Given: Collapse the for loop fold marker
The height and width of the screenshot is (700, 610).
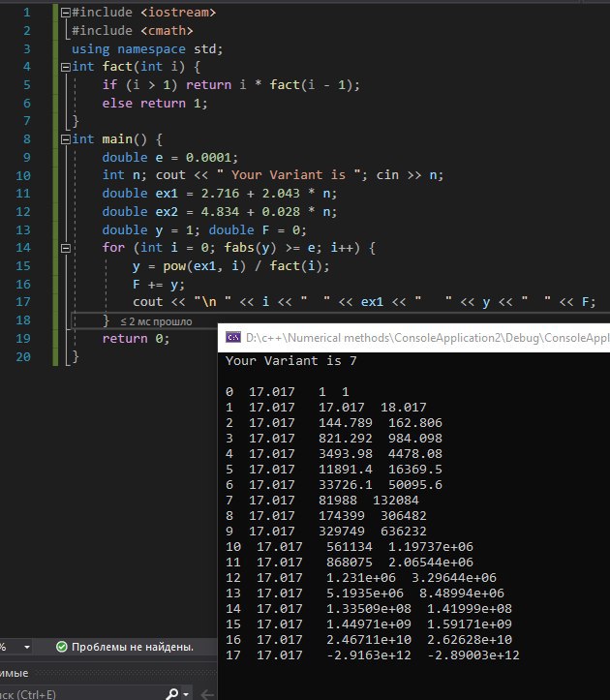Looking at the screenshot, I should [66, 248].
